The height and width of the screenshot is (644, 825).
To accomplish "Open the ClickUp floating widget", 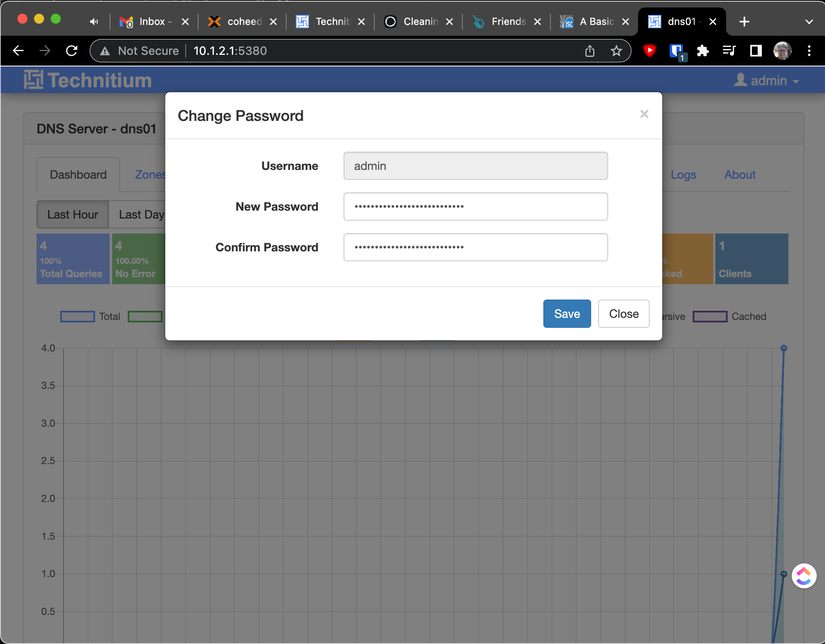I will pos(804,576).
